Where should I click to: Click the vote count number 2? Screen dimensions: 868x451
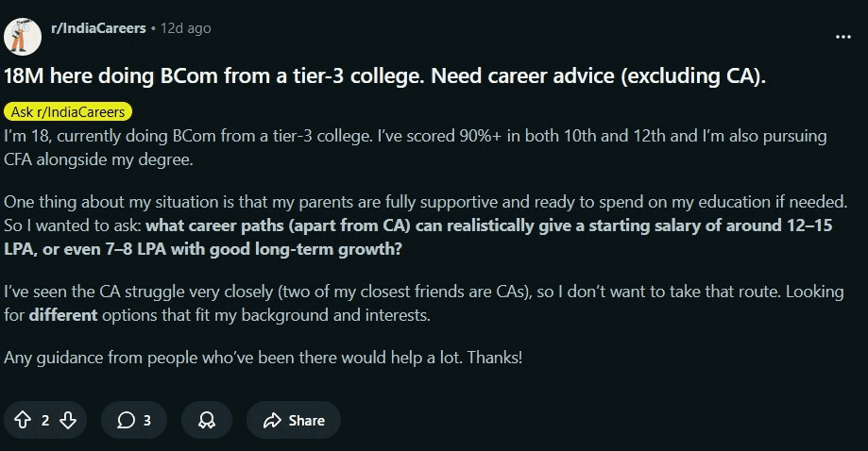click(x=45, y=421)
